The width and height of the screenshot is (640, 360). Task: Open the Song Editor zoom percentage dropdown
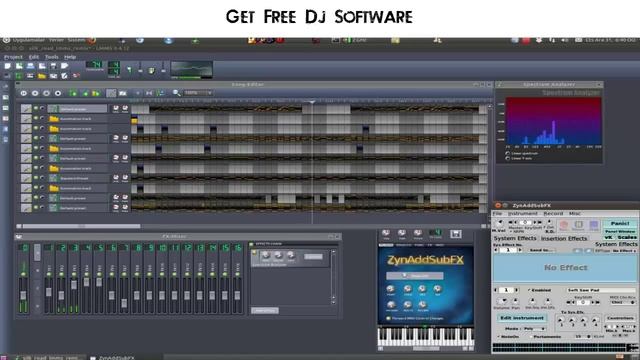coord(198,93)
